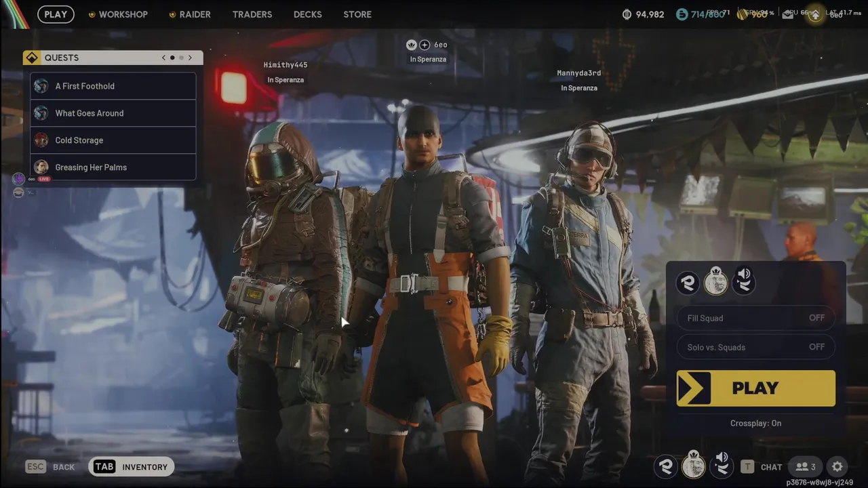Image resolution: width=868 pixels, height=488 pixels.
Task: Click the ESC BACK button
Action: [50, 466]
